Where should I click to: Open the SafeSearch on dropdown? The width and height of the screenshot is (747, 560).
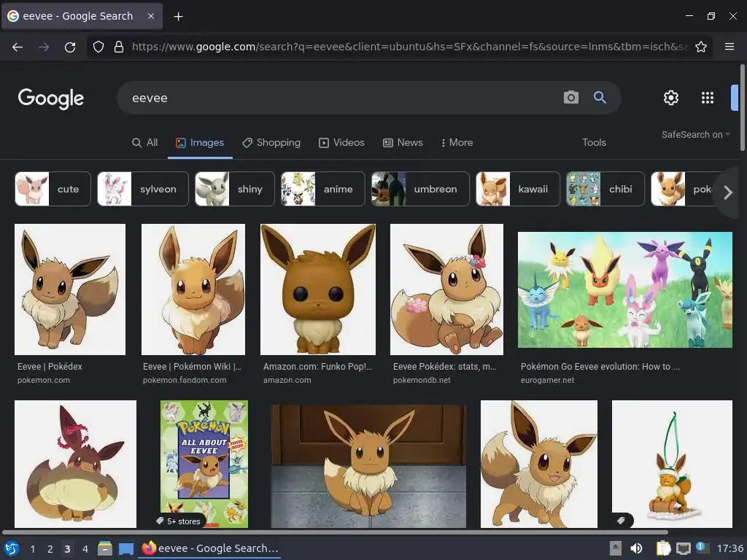[695, 135]
